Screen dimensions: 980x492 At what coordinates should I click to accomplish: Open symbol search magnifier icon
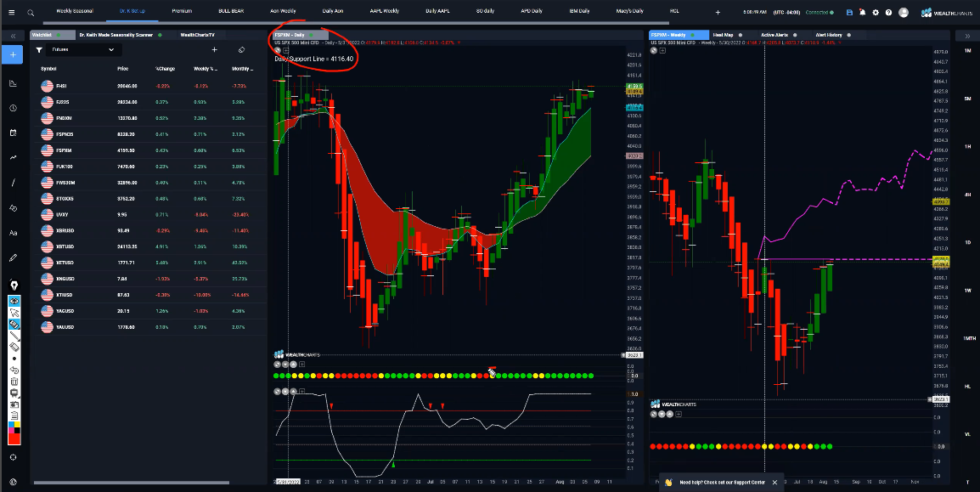[x=31, y=13]
